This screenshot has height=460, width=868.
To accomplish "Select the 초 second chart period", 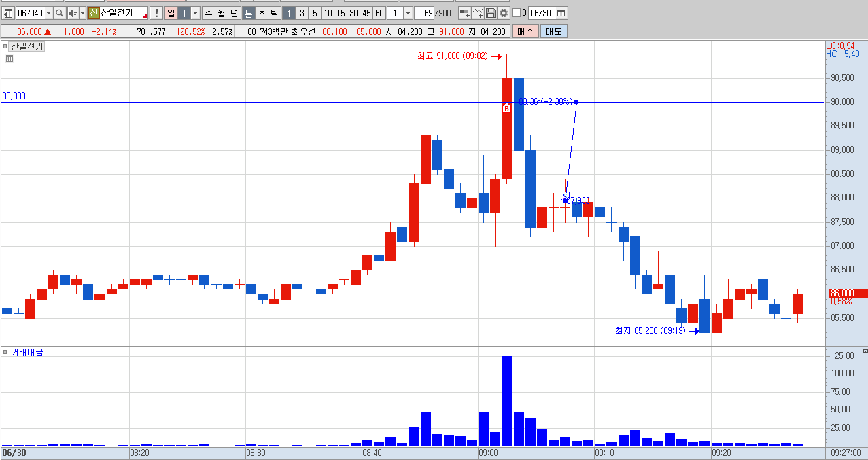I will coord(261,13).
